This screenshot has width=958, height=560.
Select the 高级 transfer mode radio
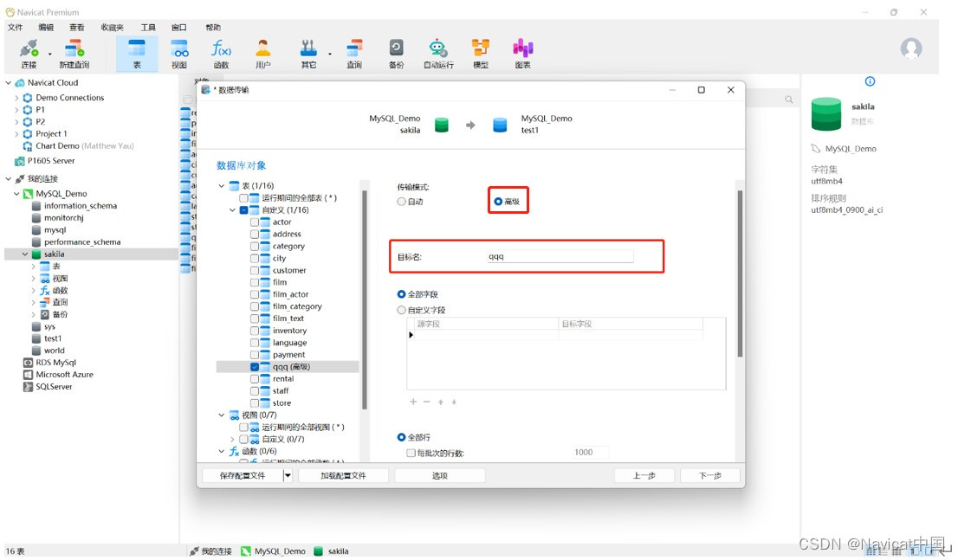click(498, 202)
